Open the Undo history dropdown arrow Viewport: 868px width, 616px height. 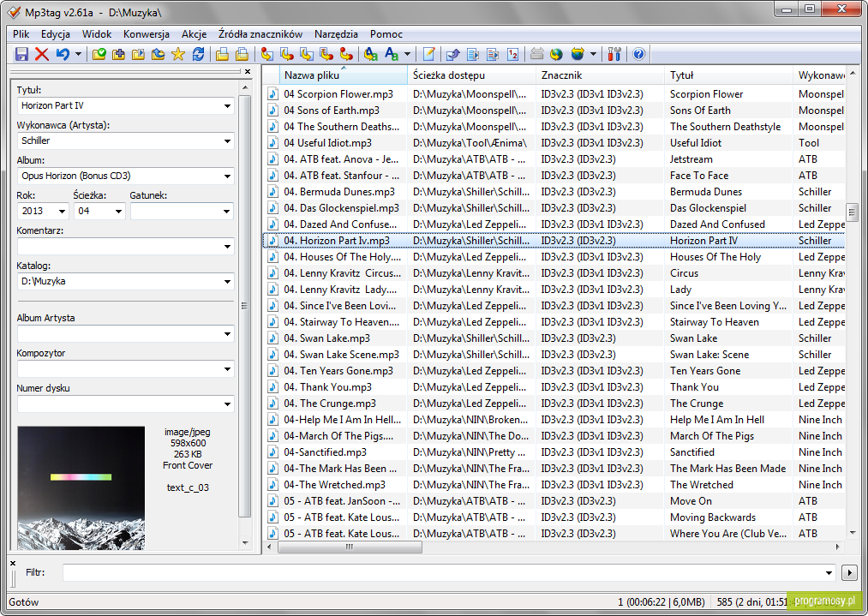tap(78, 54)
